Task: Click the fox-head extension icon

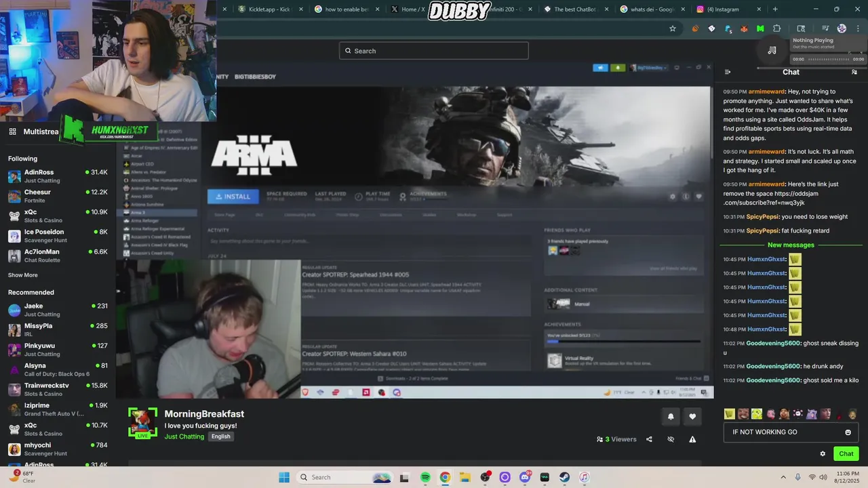Action: pos(744,28)
